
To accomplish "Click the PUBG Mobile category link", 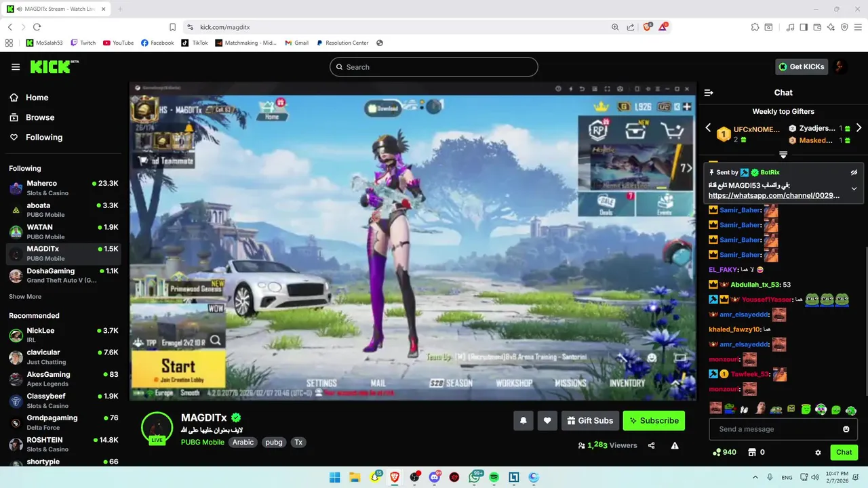I will click(203, 442).
